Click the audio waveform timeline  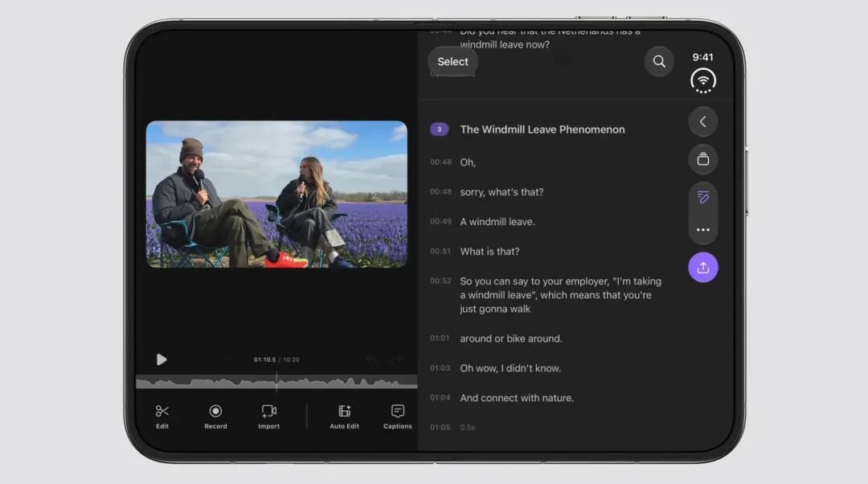pos(276,382)
